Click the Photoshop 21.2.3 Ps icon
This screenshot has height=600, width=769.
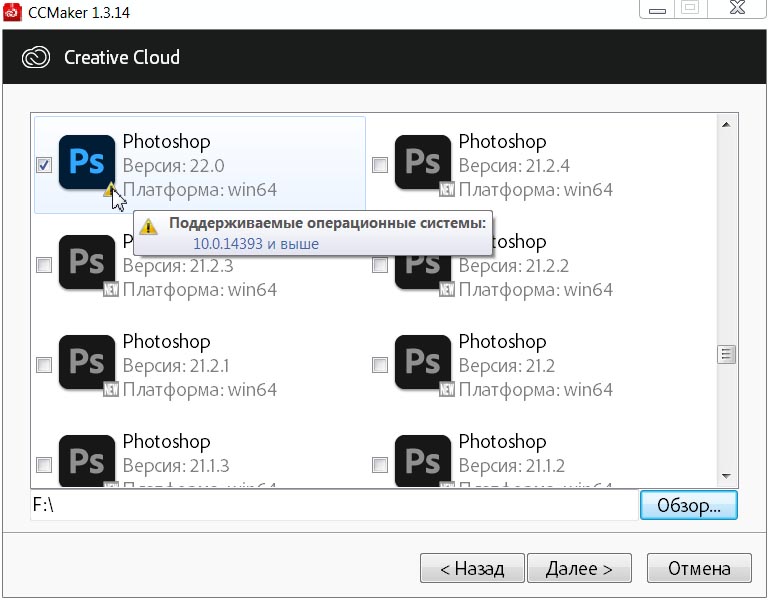click(87, 262)
